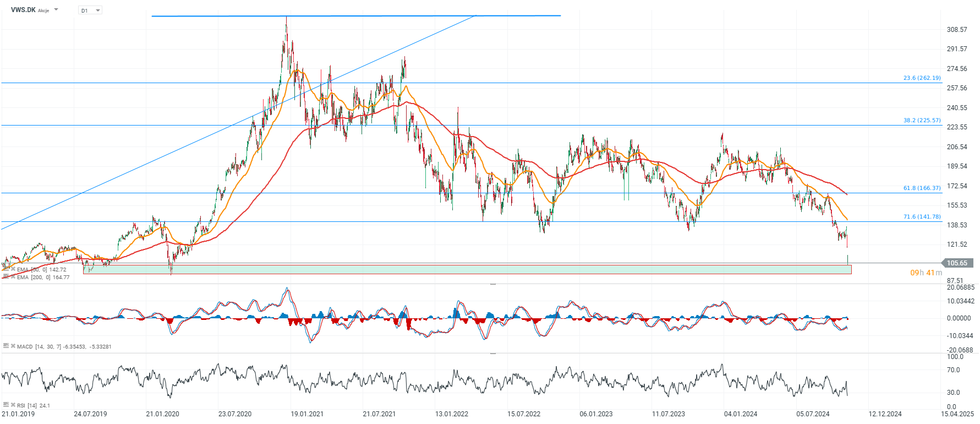Expand the D1 timeframe selector
The height and width of the screenshot is (424, 980).
pos(90,10)
